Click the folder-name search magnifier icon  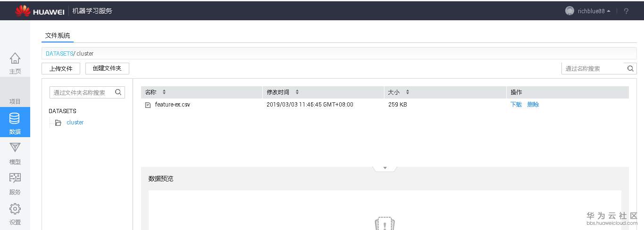point(118,92)
